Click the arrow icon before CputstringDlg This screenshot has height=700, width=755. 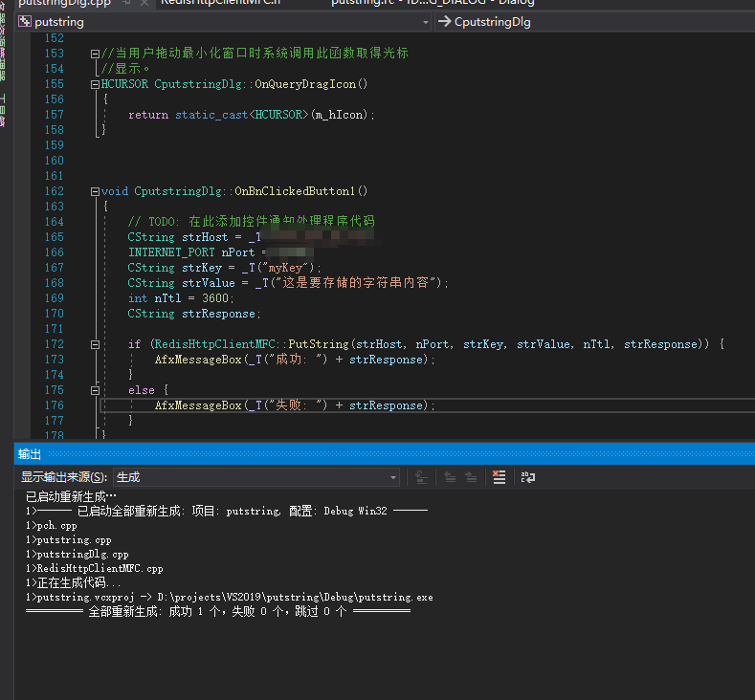pyautogui.click(x=443, y=21)
